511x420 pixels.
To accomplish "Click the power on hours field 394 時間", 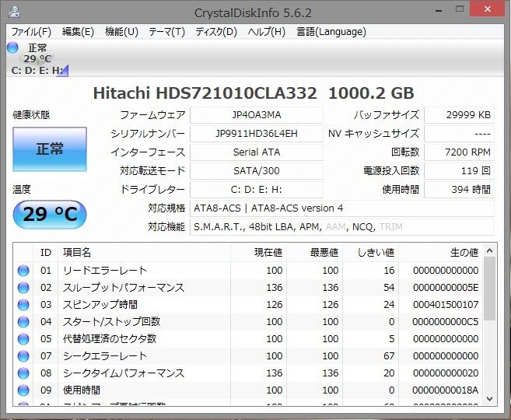I will [459, 190].
